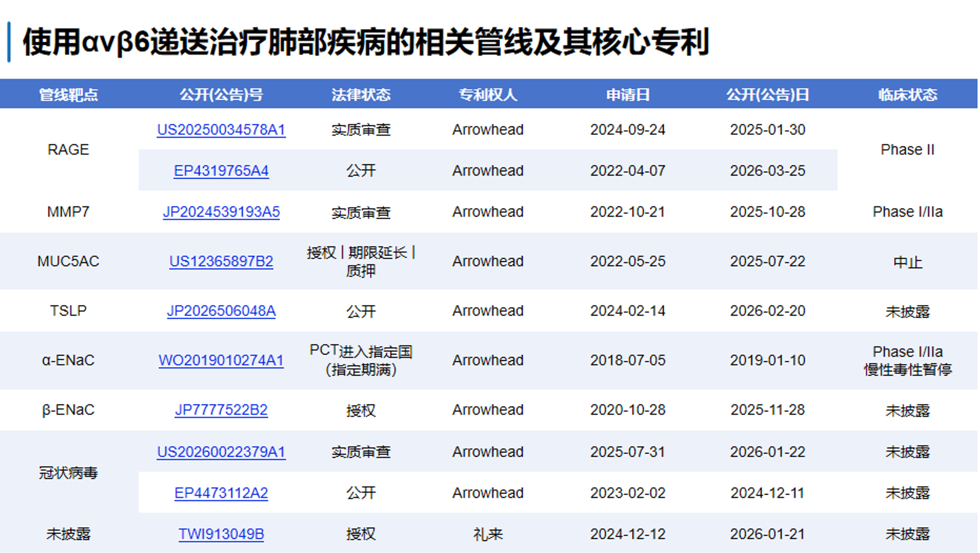Viewport: 980px width, 553px height.
Task: Select the MUC5AC target cell
Action: click(x=68, y=261)
